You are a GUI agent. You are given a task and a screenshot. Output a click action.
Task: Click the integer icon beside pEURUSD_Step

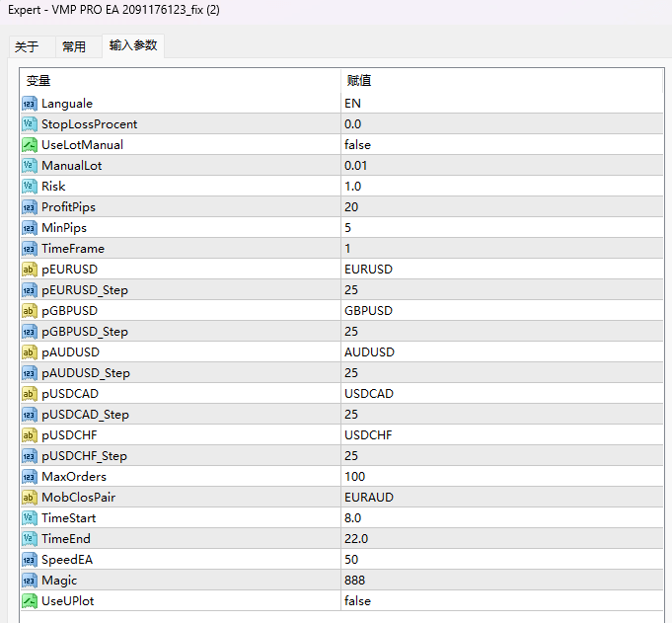(30, 290)
